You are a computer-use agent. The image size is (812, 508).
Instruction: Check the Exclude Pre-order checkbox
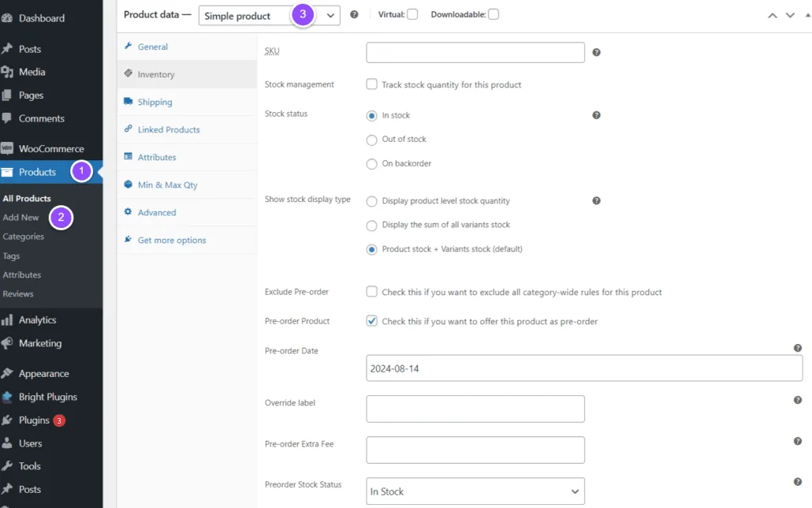pos(372,291)
